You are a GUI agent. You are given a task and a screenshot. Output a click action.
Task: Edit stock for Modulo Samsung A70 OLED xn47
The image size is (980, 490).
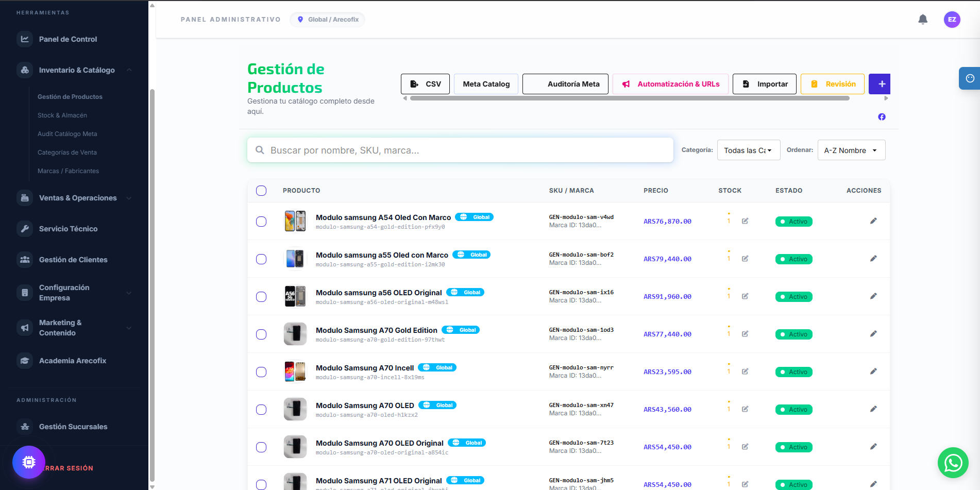click(x=745, y=409)
